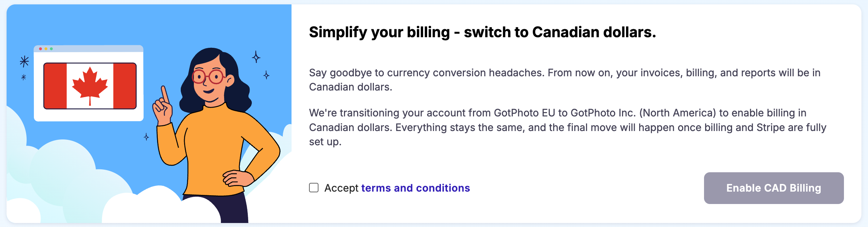Click the four-pointed star above the woman

(256, 57)
